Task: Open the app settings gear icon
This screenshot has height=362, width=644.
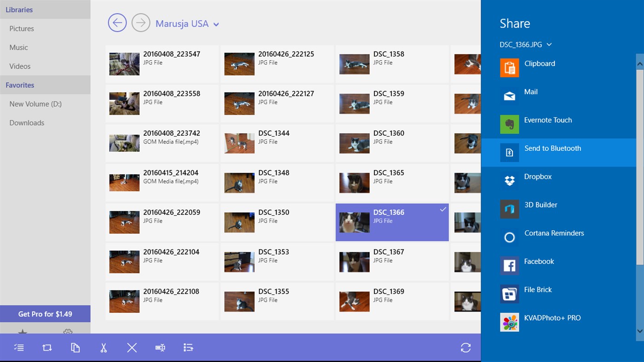Action: [67, 332]
